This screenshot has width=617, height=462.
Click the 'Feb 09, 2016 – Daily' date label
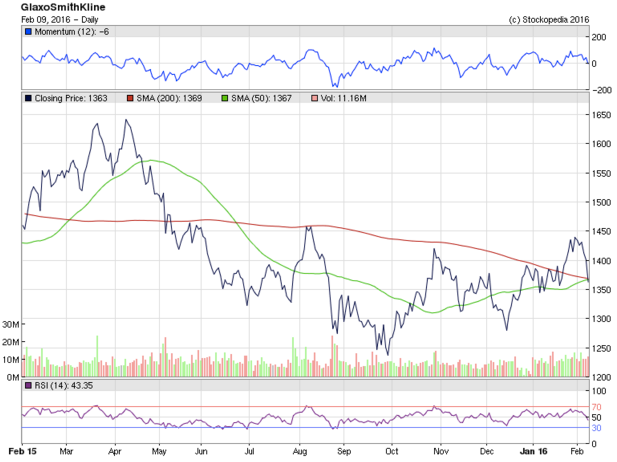click(x=60, y=20)
